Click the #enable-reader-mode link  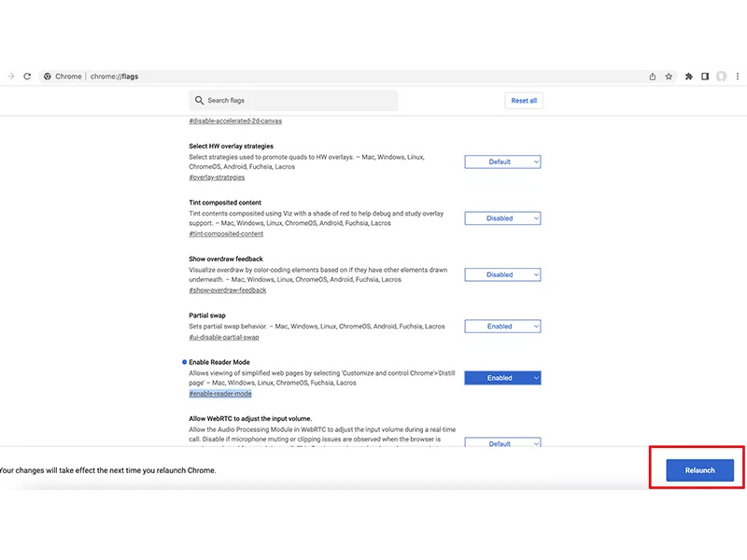click(x=220, y=393)
